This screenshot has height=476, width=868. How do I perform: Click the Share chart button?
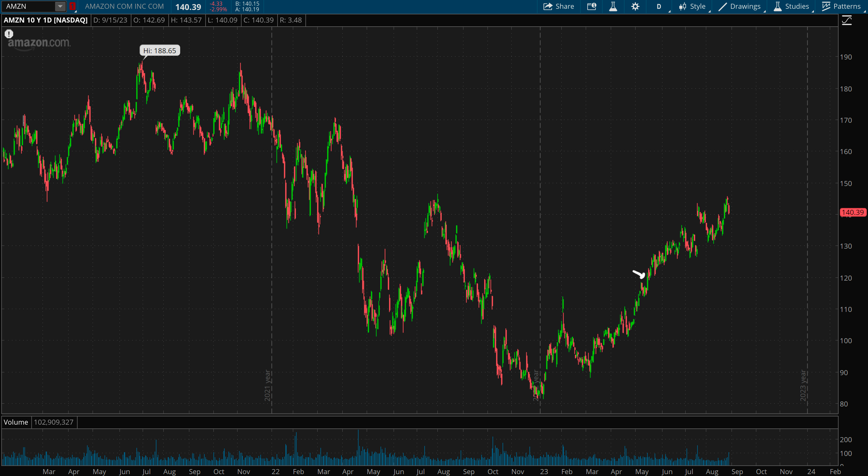(558, 6)
